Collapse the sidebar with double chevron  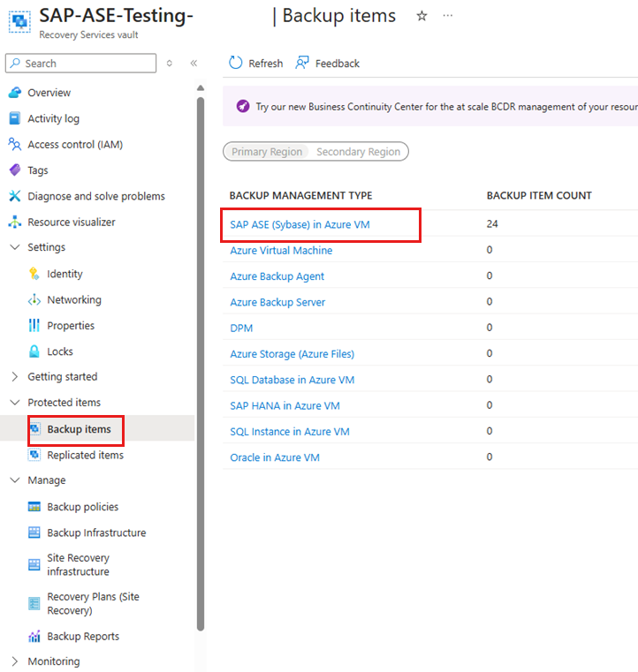194,64
